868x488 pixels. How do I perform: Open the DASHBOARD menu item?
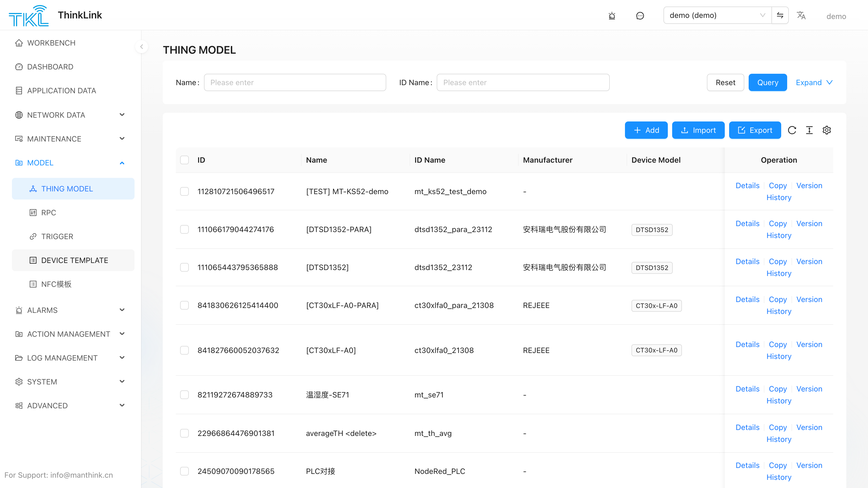73,67
